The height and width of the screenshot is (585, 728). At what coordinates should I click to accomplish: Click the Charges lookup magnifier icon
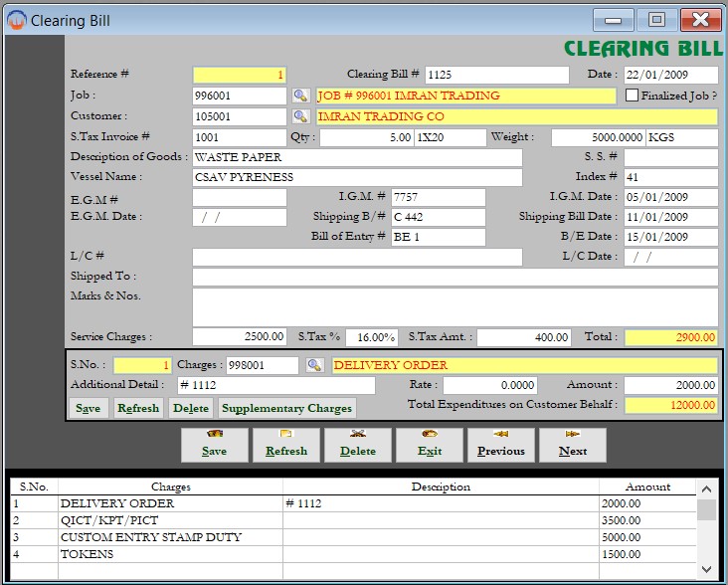pyautogui.click(x=315, y=365)
